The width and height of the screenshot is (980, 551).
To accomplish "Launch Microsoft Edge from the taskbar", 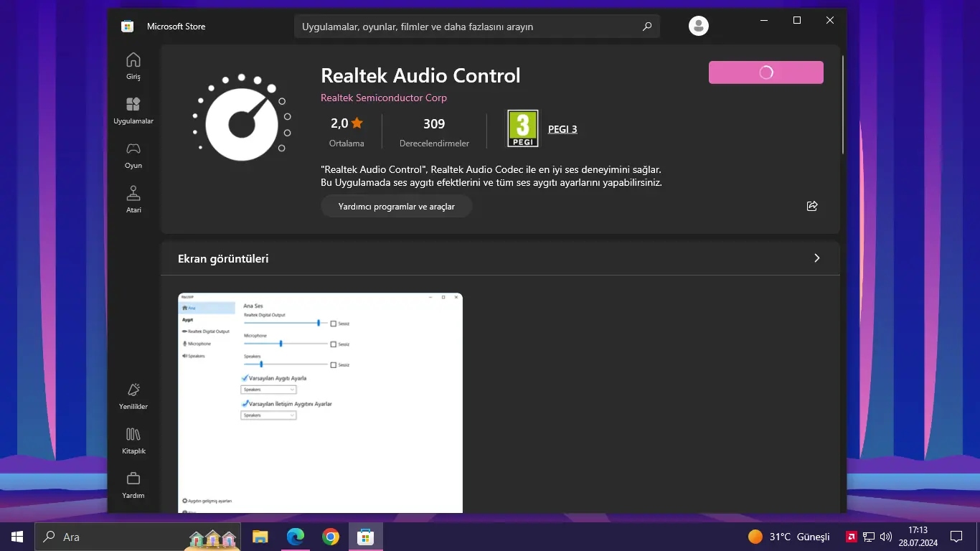I will pyautogui.click(x=295, y=537).
